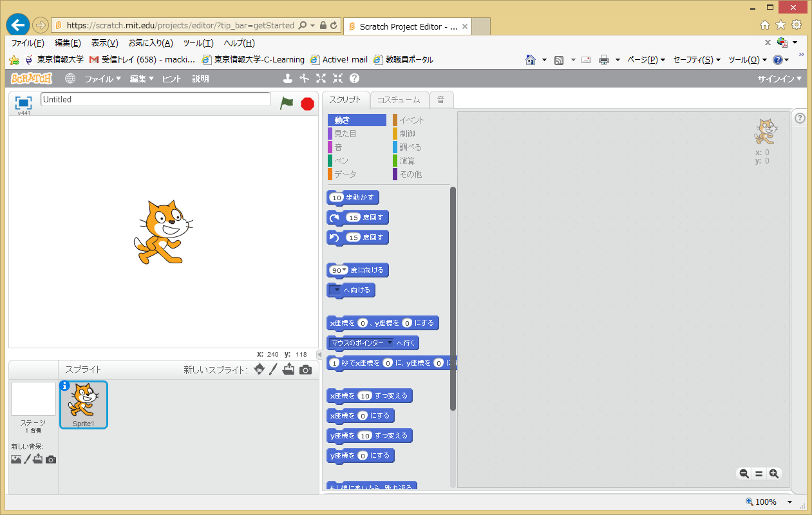Select the 制御 block category
This screenshot has width=812, height=515.
click(x=421, y=134)
